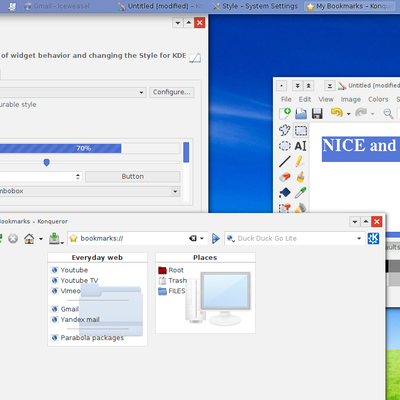The height and width of the screenshot is (400, 400).
Task: Undo the last action in KolourPaint
Action: 337,113
